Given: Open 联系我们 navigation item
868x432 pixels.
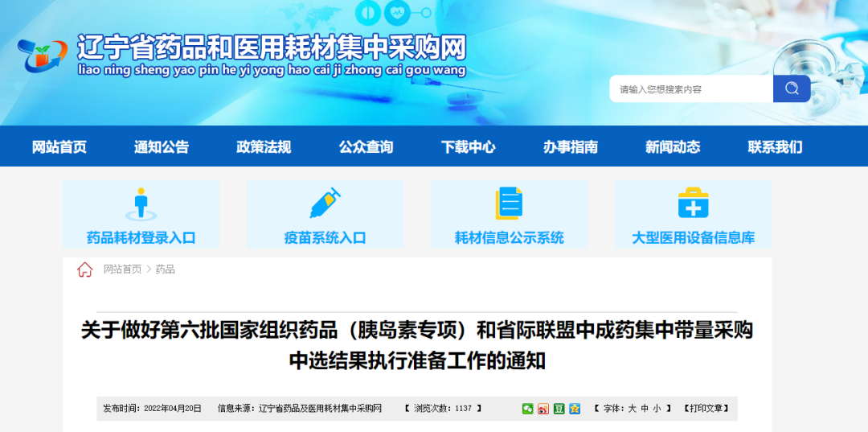Looking at the screenshot, I should pos(775,146).
